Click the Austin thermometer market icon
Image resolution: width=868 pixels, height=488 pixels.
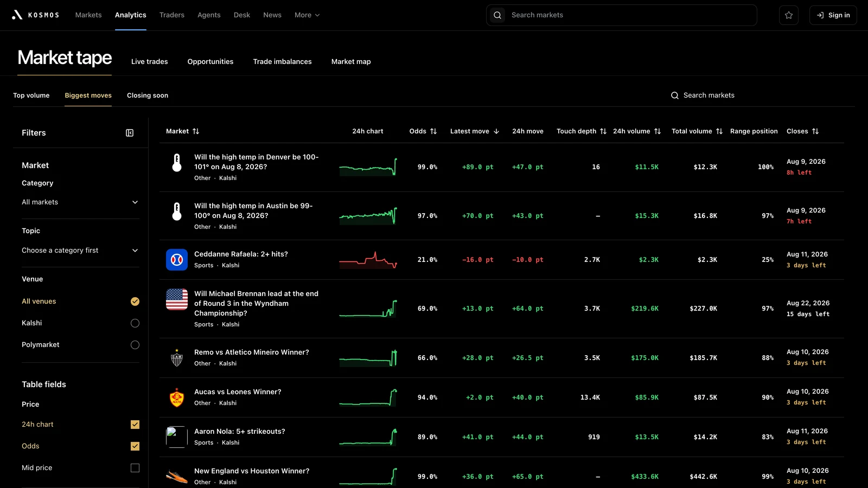coord(177,211)
